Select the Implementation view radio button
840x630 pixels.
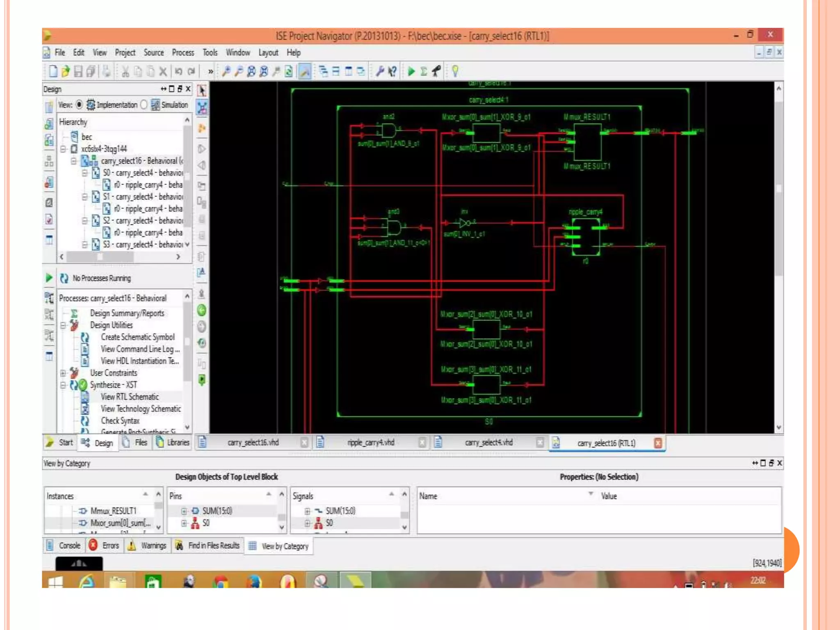(80, 105)
